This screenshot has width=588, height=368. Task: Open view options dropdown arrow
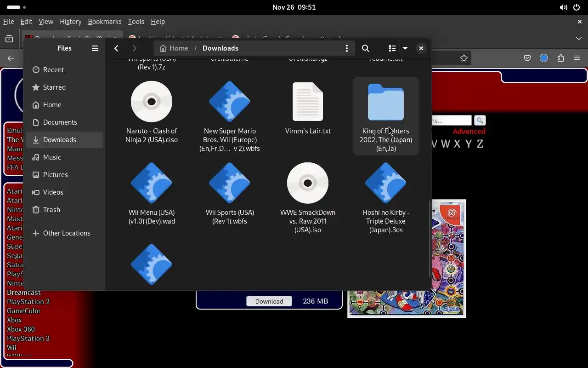pos(405,48)
